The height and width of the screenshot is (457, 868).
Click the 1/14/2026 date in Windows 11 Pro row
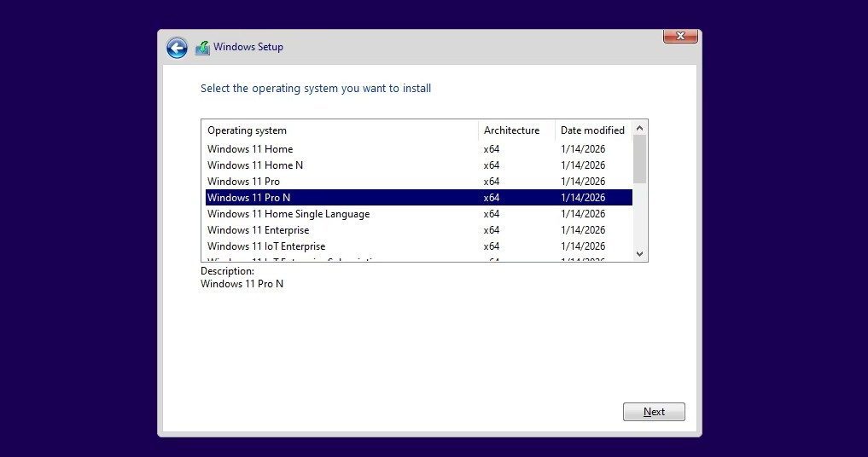pos(583,181)
